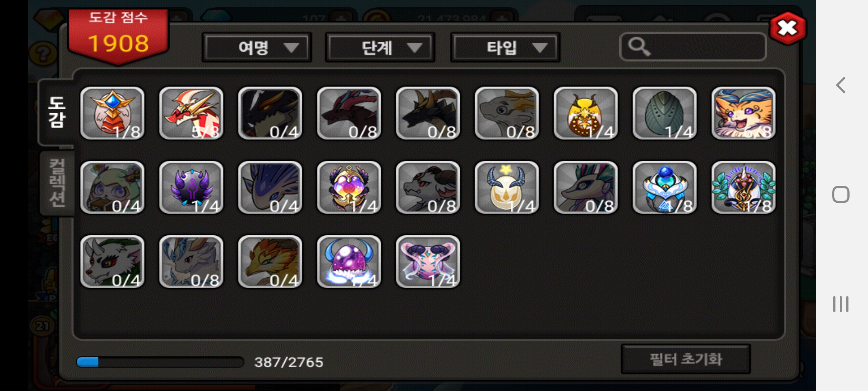This screenshot has width=868, height=391.
Task: Expand the 여명 dropdown filter
Action: click(257, 47)
